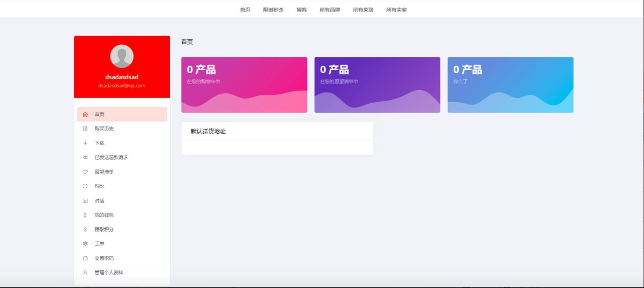This screenshot has width=644, height=288.
Task: Click the email dsadasdsad@qq.com
Action: pos(122,85)
